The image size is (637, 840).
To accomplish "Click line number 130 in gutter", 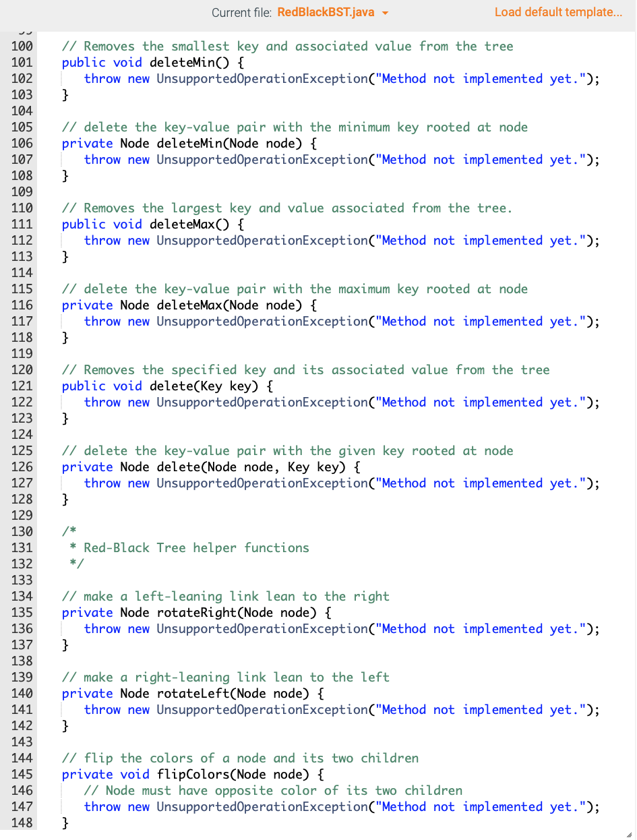I will [22, 532].
